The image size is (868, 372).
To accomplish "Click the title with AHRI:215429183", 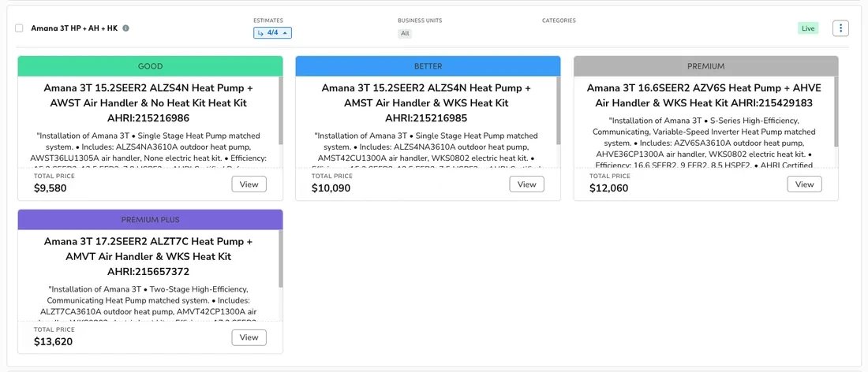I will pos(704,95).
